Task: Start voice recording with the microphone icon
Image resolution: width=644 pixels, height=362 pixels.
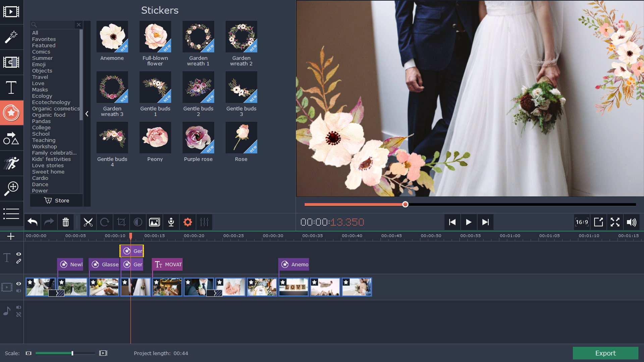Action: click(x=171, y=222)
